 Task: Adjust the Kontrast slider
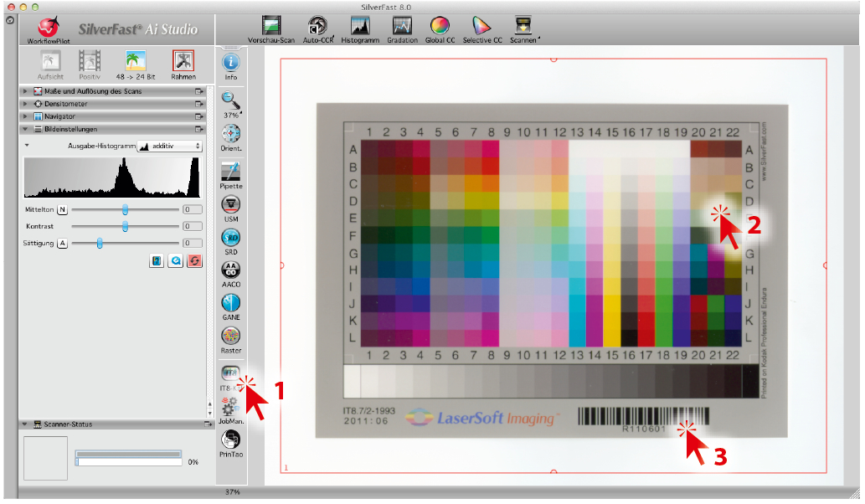[126, 226]
